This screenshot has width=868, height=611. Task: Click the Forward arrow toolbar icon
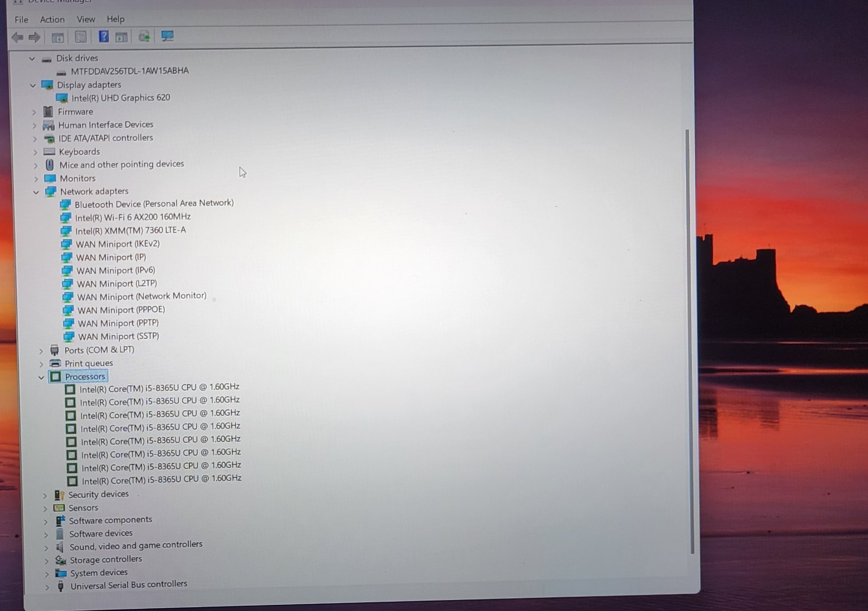coord(34,37)
